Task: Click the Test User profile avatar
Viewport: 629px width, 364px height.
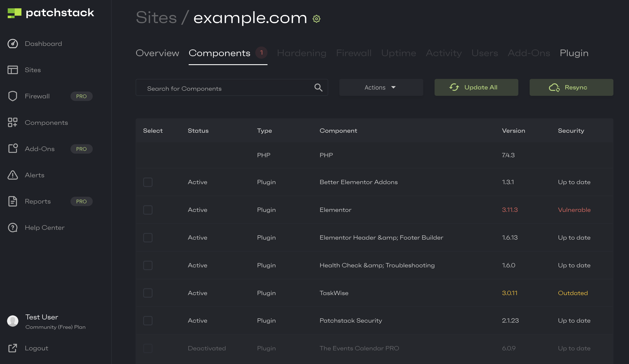Action: pyautogui.click(x=12, y=321)
